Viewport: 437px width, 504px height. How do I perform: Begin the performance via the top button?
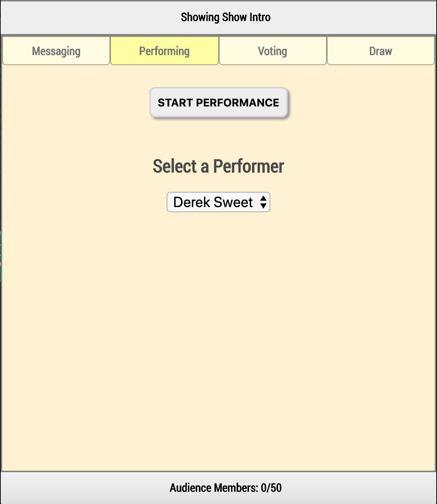[218, 102]
